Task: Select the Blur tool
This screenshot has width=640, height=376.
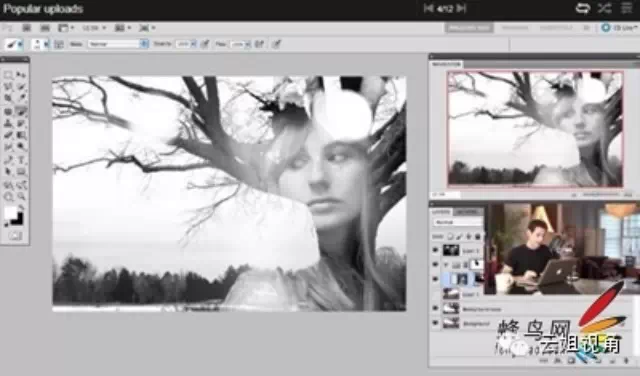Action: point(8,147)
